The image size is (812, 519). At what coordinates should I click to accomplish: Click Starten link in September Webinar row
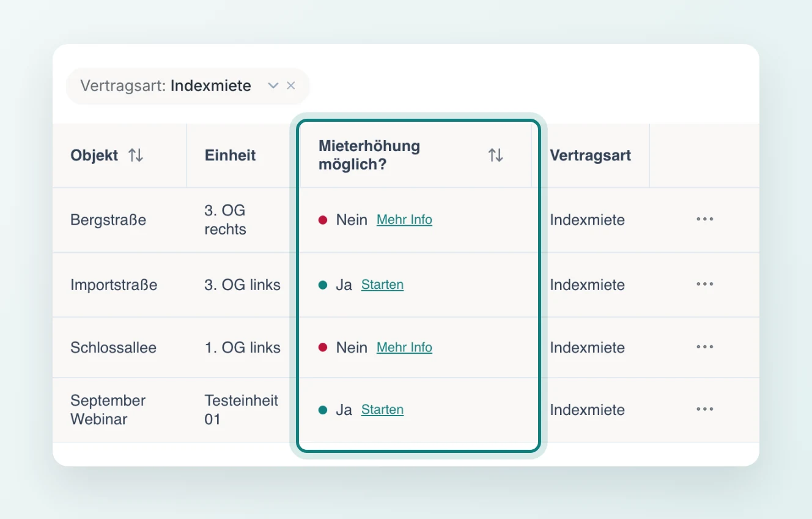pyautogui.click(x=382, y=410)
